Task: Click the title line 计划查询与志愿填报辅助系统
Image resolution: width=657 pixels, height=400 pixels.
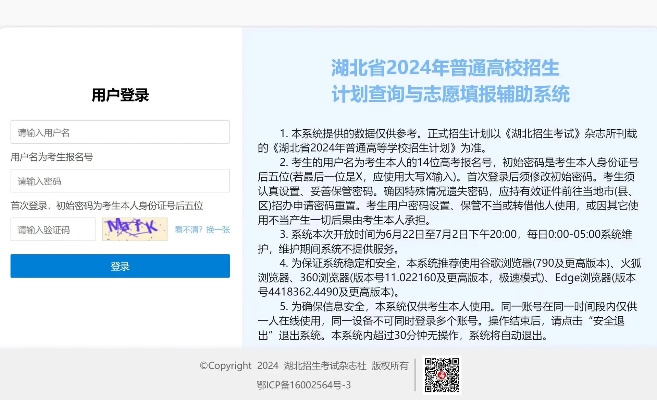Action: click(450, 94)
